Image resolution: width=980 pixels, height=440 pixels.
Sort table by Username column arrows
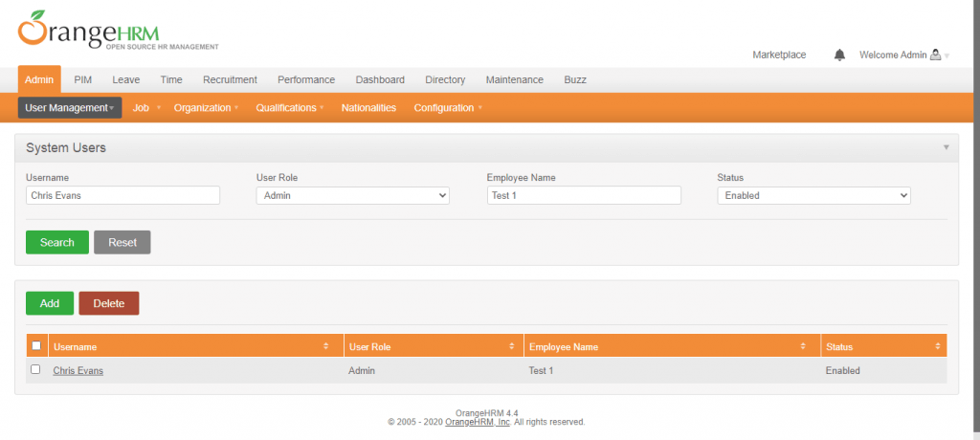[x=325, y=346]
